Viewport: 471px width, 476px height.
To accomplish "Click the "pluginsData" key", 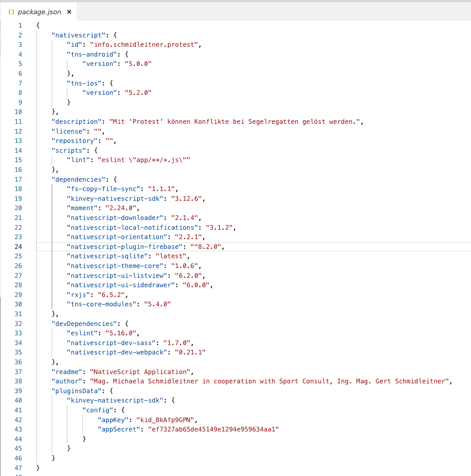I will [x=76, y=391].
